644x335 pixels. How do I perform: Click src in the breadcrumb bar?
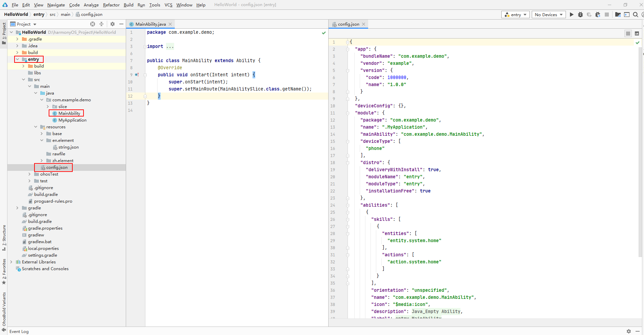52,14
